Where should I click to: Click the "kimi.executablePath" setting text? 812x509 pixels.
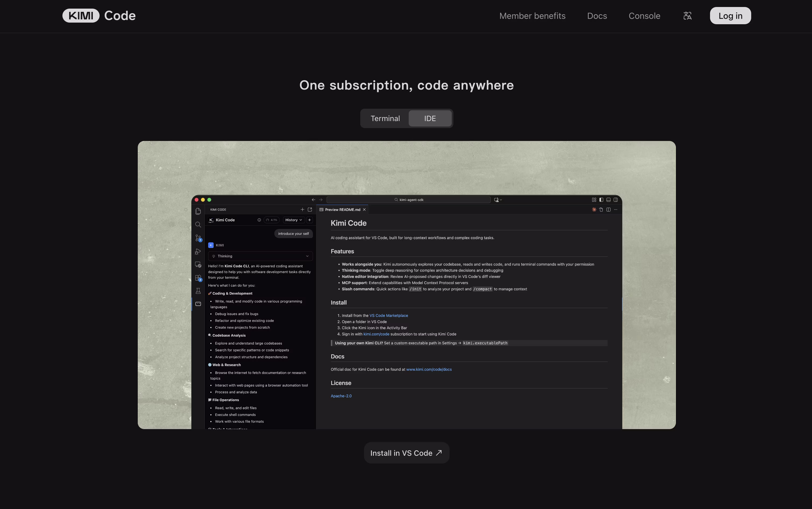[485, 343]
